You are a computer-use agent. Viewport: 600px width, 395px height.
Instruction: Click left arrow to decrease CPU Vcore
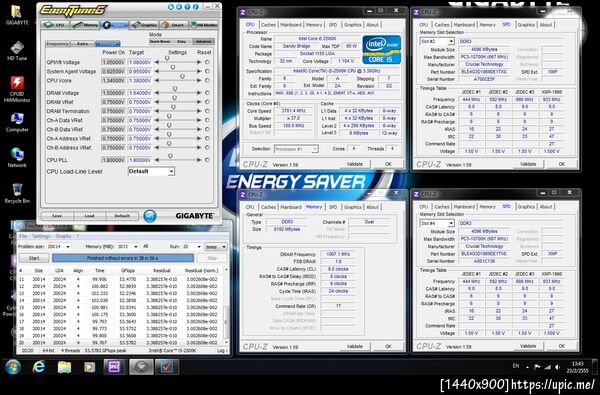coord(156,80)
